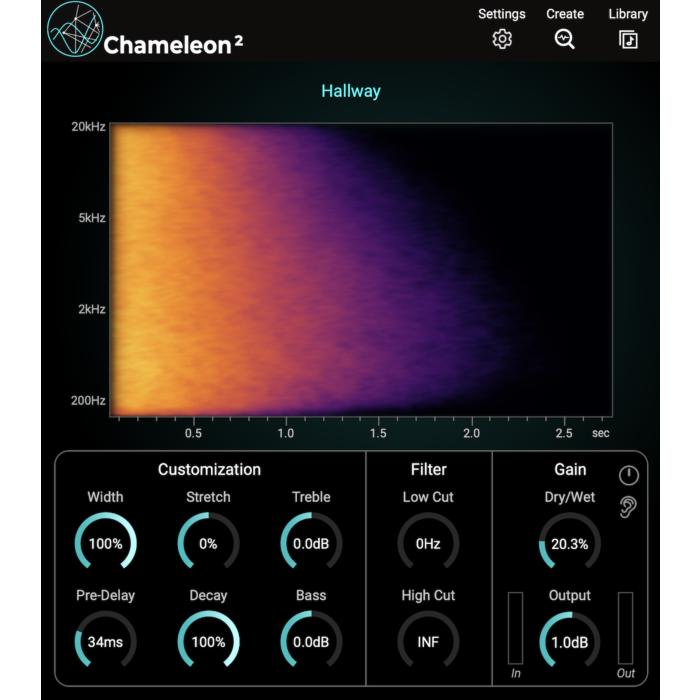Click the Output knob at 1.0dB
The image size is (700, 700).
point(570,642)
